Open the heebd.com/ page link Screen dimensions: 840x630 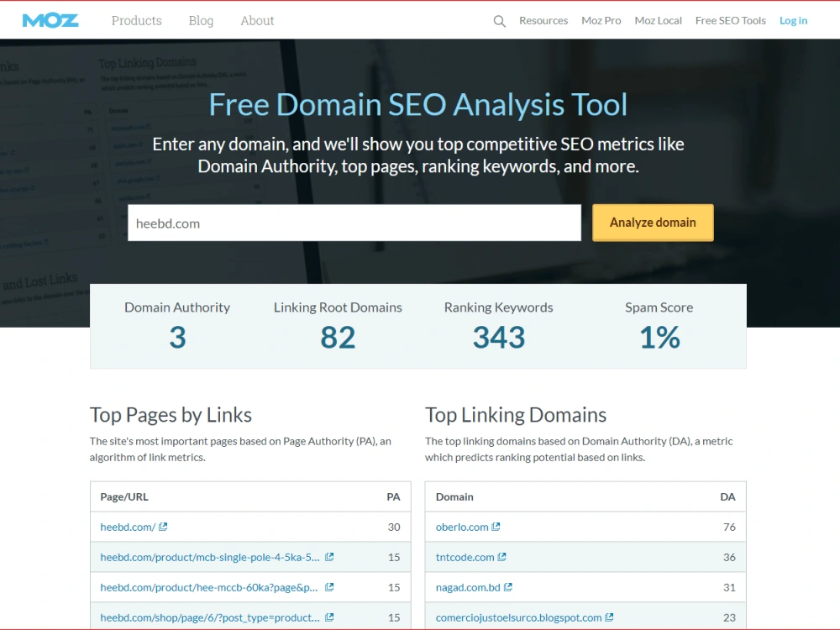click(x=128, y=528)
